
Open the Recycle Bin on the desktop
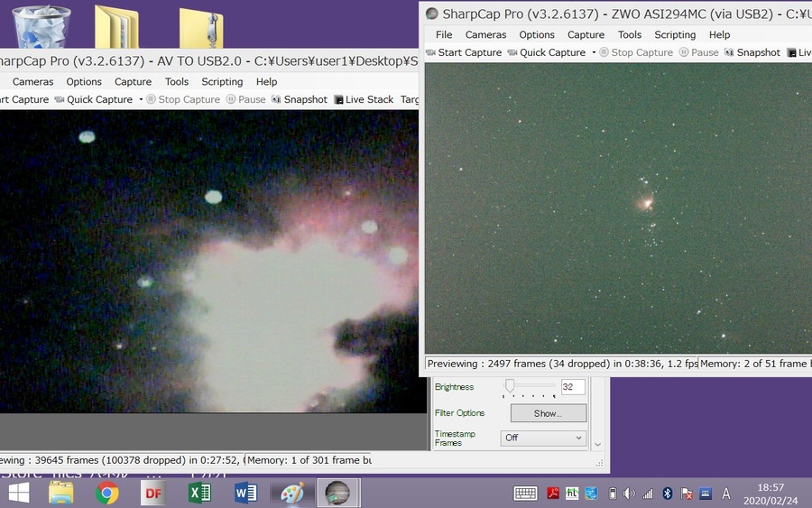[x=42, y=27]
